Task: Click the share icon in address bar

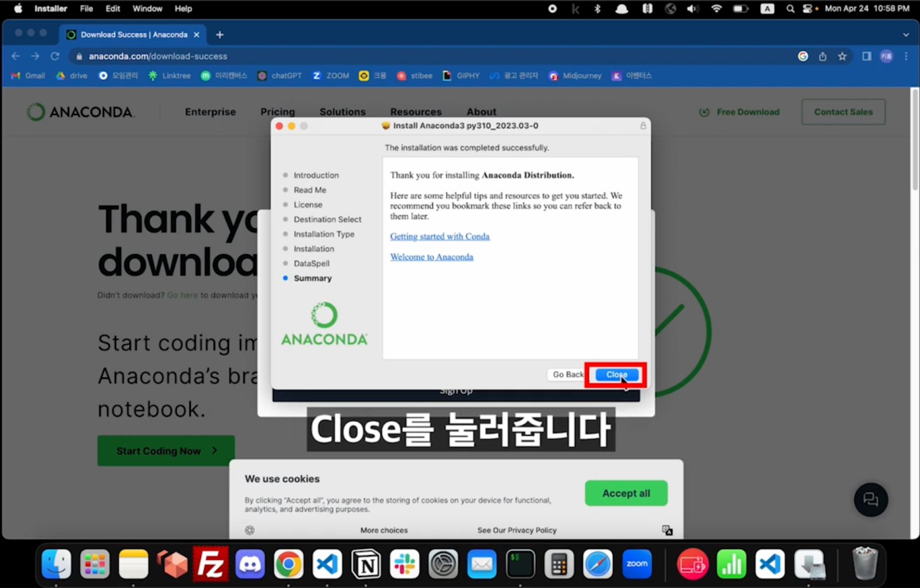Action: 823,56
